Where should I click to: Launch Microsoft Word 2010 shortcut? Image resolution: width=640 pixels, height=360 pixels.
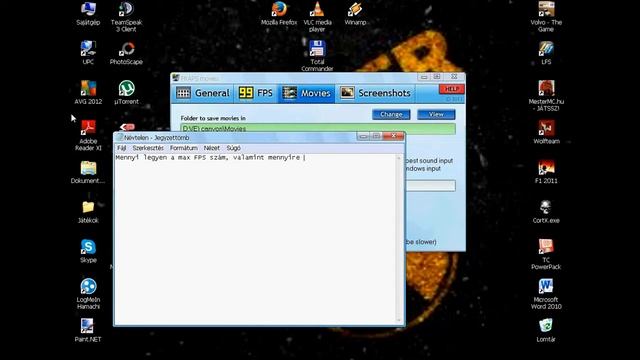546,294
